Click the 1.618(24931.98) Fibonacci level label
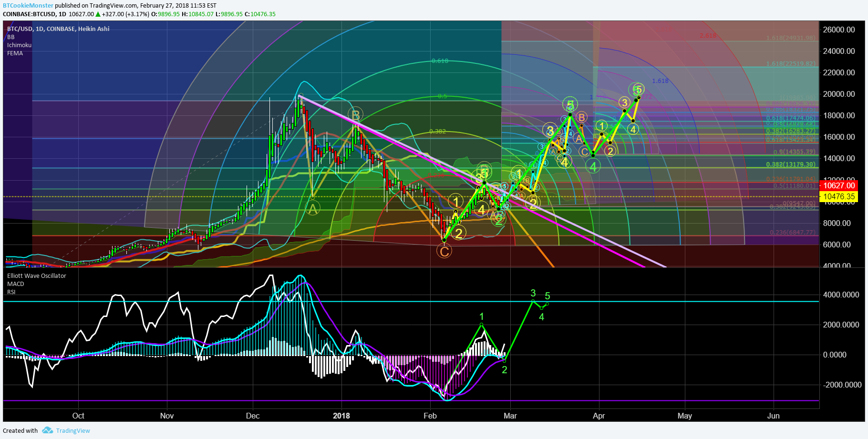 click(x=791, y=38)
